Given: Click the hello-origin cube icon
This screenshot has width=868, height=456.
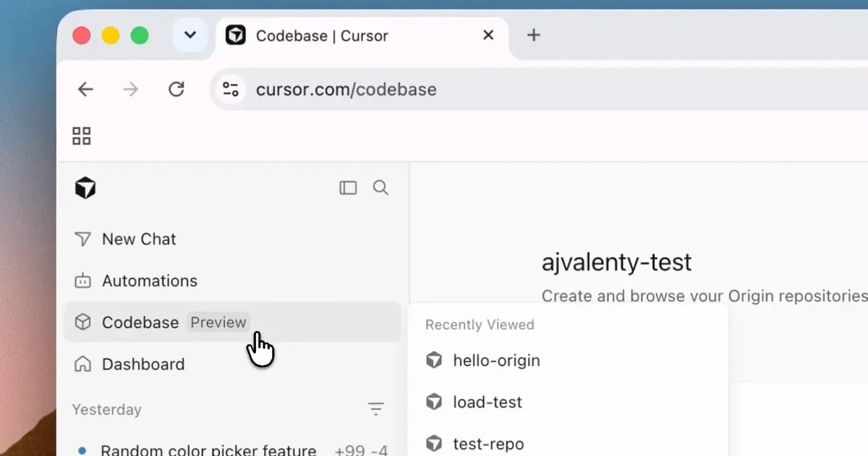Looking at the screenshot, I should click(x=434, y=360).
